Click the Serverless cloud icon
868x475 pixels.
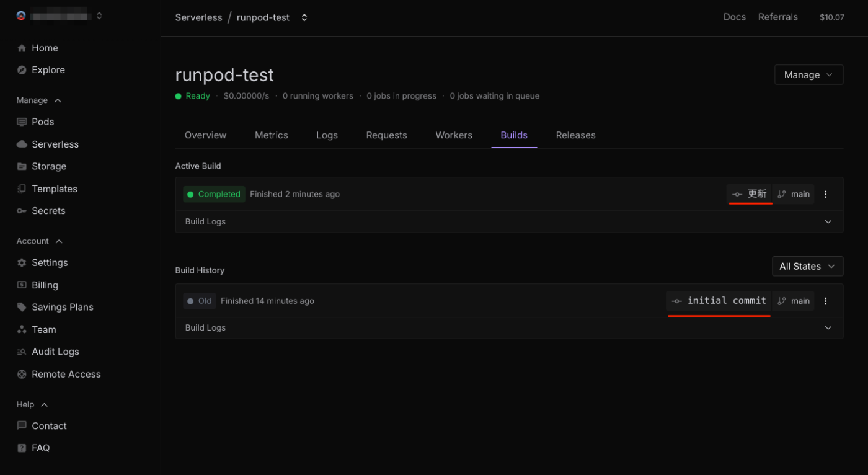22,144
